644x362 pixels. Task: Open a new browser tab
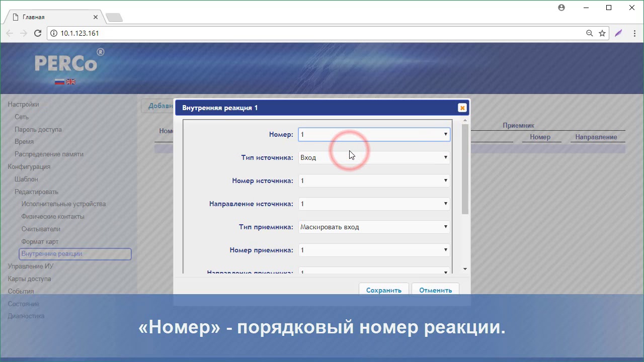coord(114,18)
